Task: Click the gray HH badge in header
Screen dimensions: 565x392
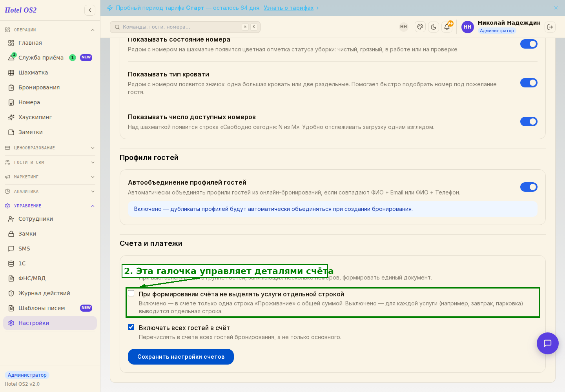Action: (403, 27)
